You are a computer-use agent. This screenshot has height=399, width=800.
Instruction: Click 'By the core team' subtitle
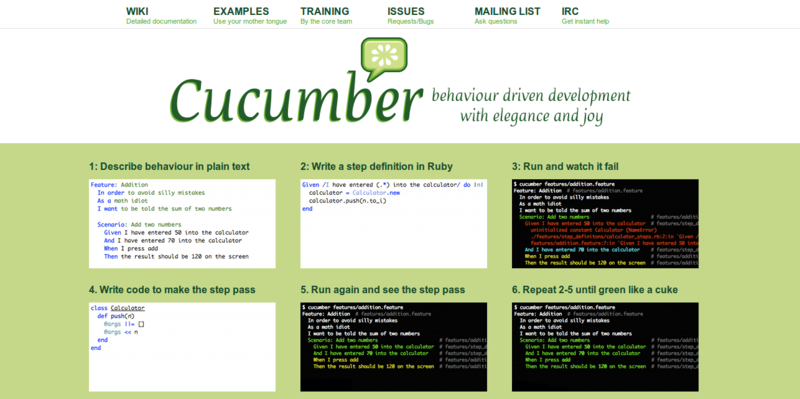tap(326, 21)
